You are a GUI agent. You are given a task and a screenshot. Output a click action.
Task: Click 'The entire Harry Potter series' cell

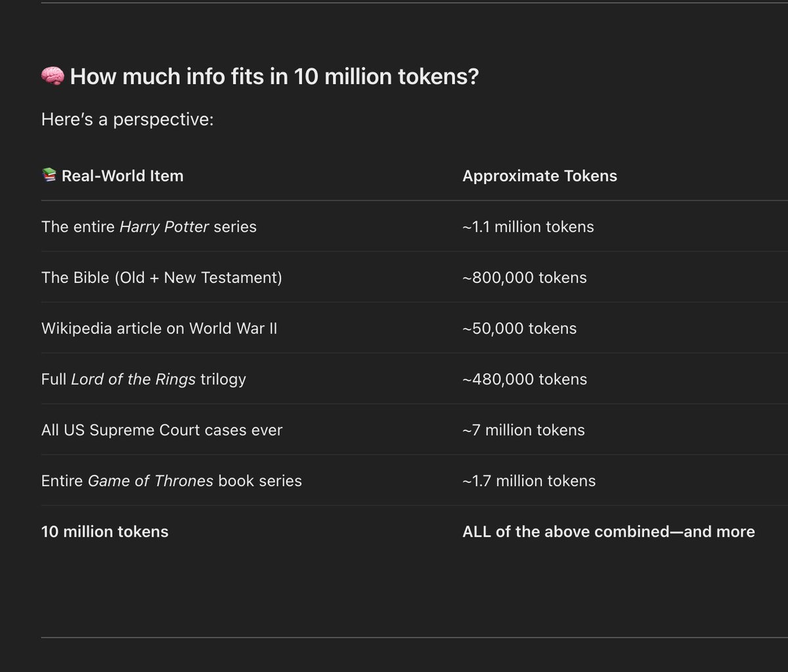tap(149, 227)
